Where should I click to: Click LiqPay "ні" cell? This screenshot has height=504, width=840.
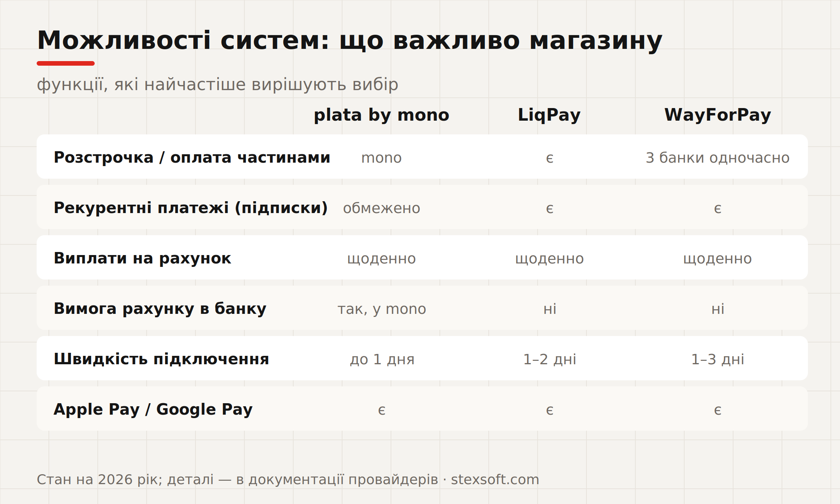pyautogui.click(x=550, y=309)
